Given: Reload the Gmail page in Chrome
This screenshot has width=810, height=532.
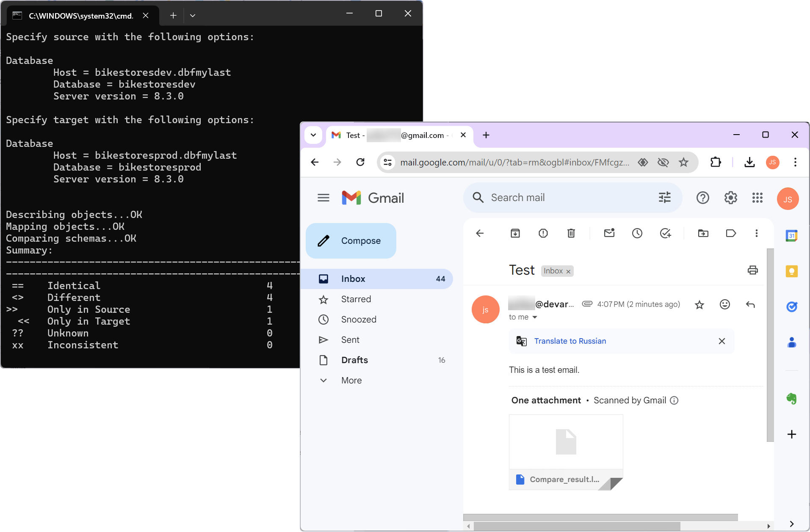Looking at the screenshot, I should click(x=360, y=162).
